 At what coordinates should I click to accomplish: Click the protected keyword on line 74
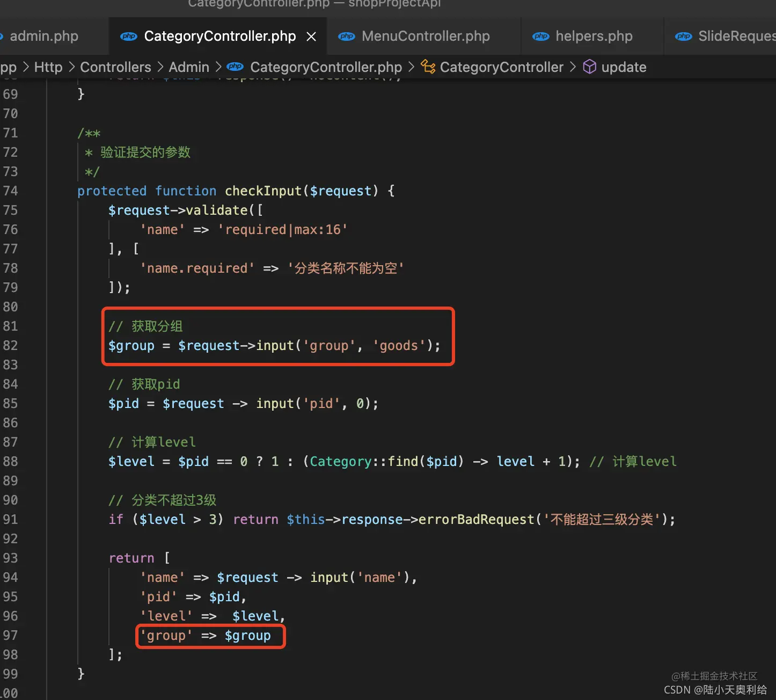coord(112,191)
